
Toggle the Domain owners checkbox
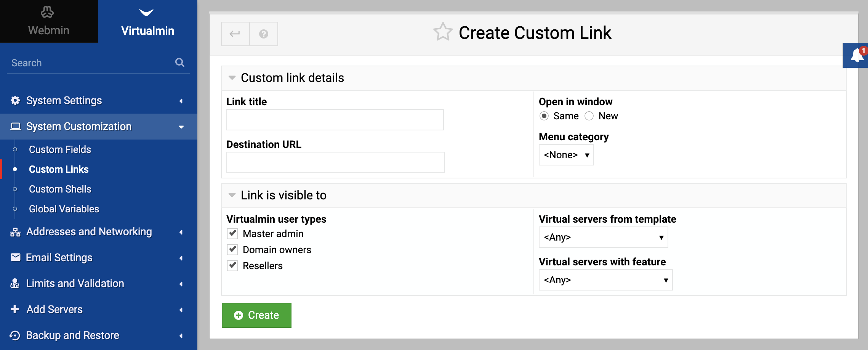(x=232, y=249)
